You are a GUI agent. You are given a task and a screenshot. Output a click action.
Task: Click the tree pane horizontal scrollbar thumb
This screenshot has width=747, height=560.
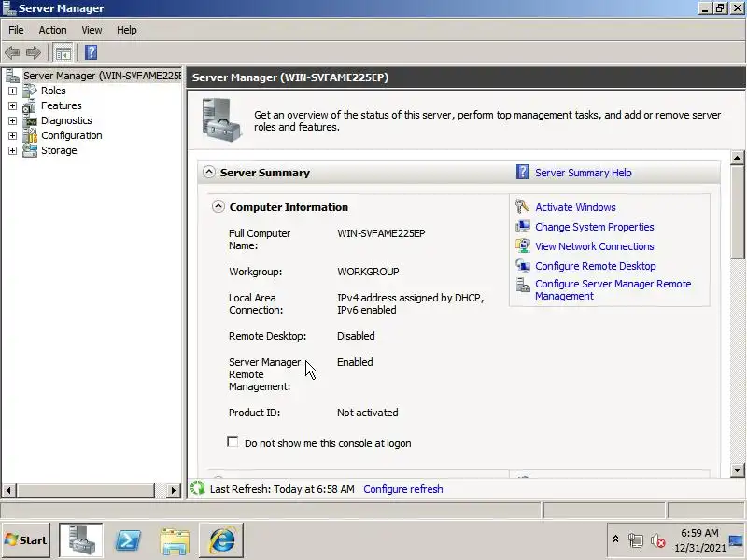(86, 490)
